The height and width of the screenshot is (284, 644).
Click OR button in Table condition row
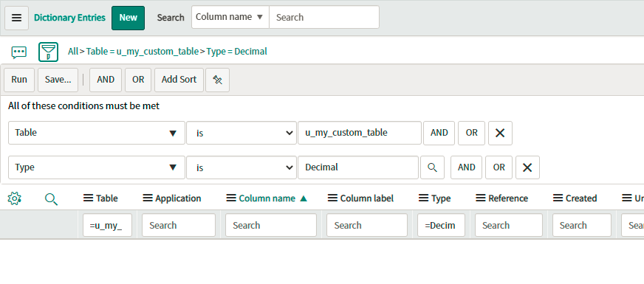(471, 133)
